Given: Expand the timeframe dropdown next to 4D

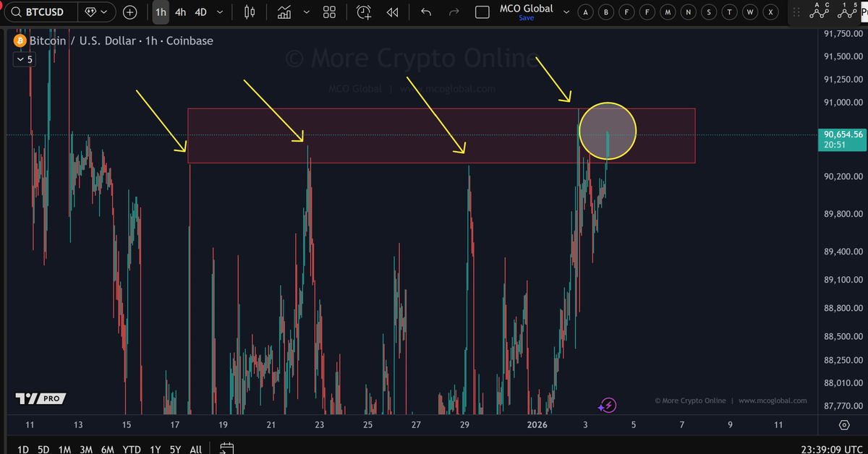Looking at the screenshot, I should pos(219,12).
